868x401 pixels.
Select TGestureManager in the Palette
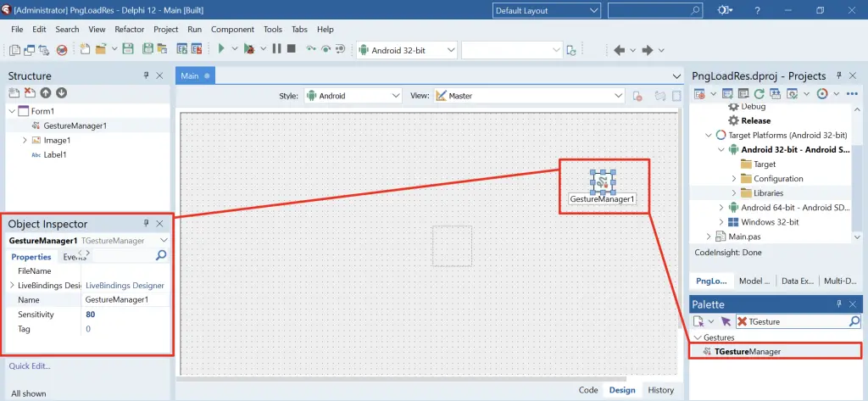(x=775, y=351)
